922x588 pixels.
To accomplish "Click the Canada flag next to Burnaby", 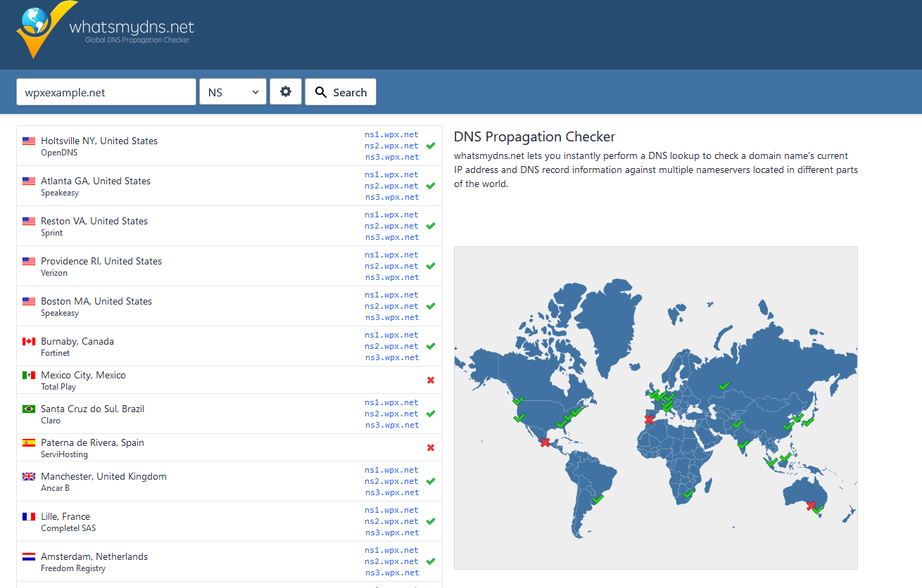I will coord(29,341).
